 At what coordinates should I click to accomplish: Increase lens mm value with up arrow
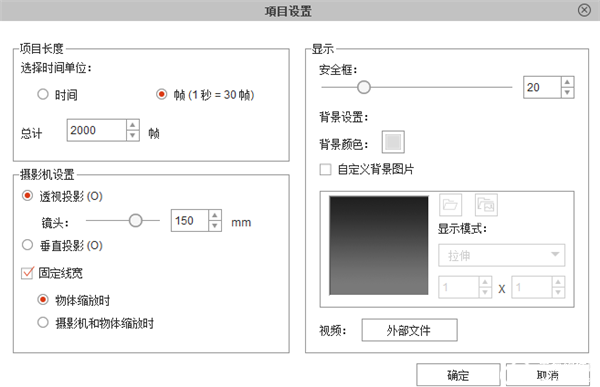click(215, 216)
